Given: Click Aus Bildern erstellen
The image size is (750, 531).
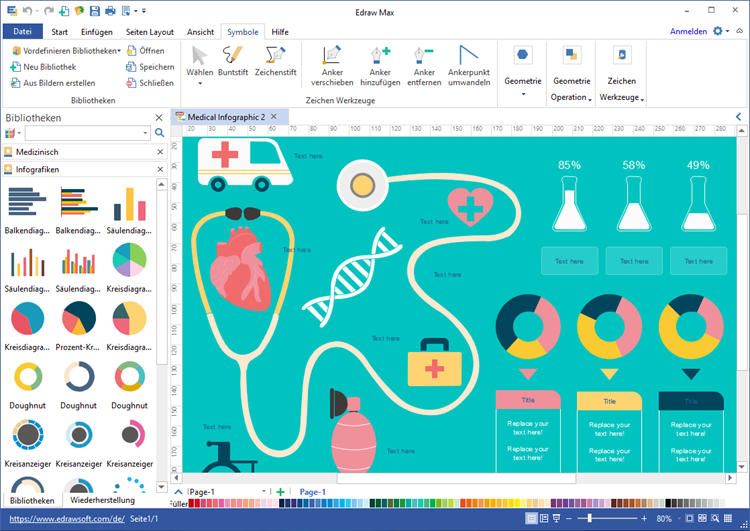Looking at the screenshot, I should click(x=53, y=83).
